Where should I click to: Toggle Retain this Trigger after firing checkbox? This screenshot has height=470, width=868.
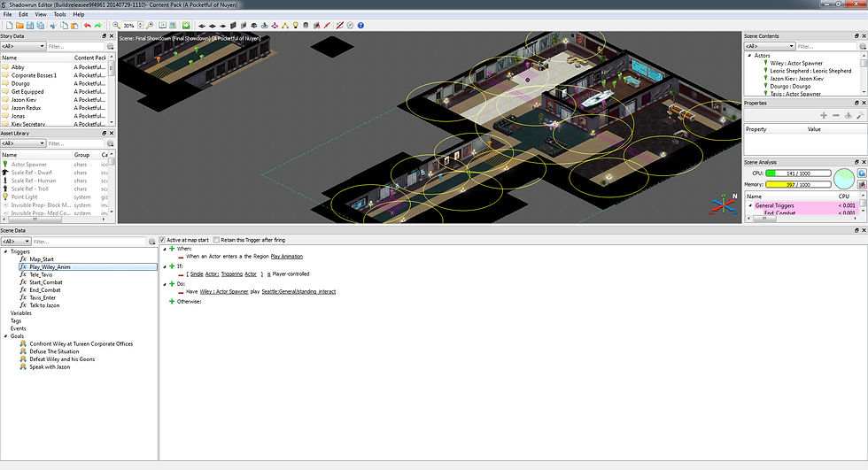point(216,240)
